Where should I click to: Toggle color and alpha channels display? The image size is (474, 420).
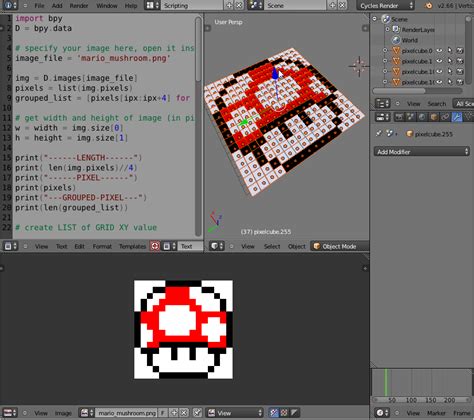[274, 413]
